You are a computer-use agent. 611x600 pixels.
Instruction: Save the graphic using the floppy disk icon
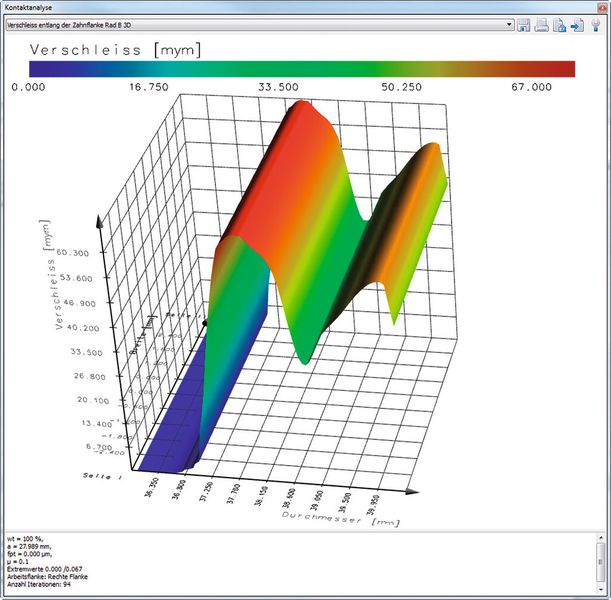click(x=523, y=25)
